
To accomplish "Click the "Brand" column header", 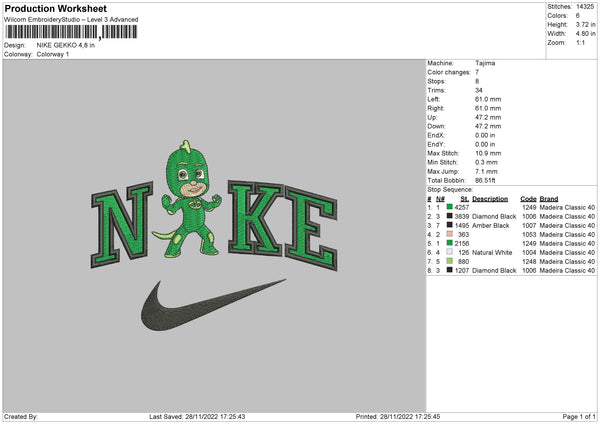I will pos(549,199).
